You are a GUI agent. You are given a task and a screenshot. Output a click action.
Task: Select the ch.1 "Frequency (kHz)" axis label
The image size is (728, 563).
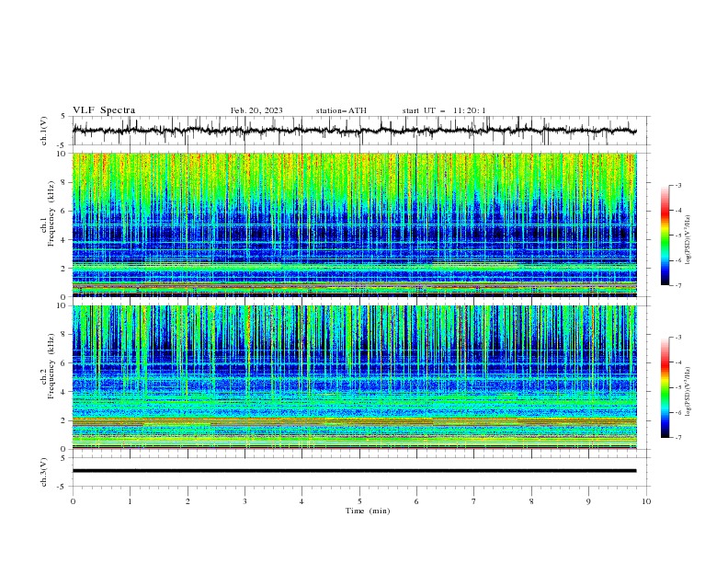tap(51, 213)
